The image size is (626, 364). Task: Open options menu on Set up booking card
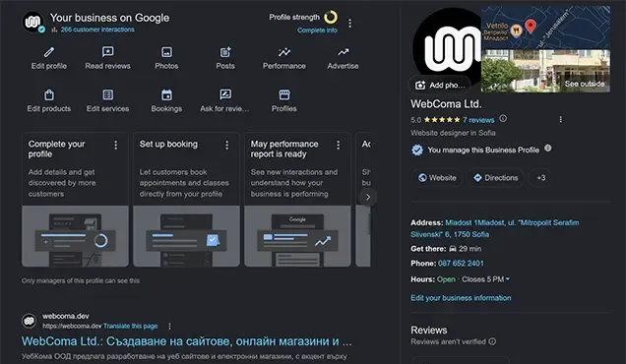[226, 145]
